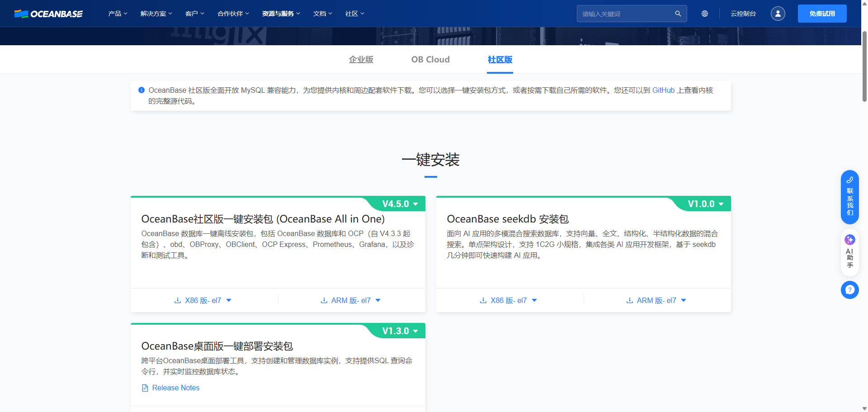The image size is (868, 412).
Task: Open the 产品 navigation menu
Action: coord(118,14)
